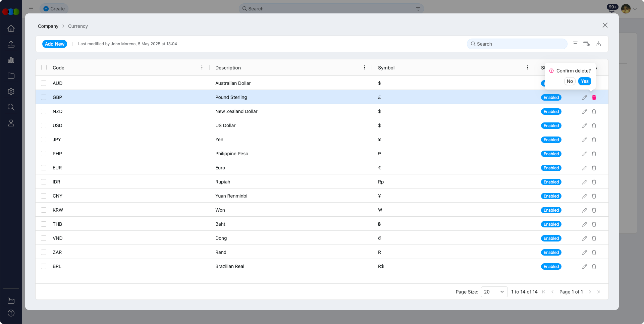Open help question mark icon in sidebar
The height and width of the screenshot is (324, 644).
click(x=11, y=313)
